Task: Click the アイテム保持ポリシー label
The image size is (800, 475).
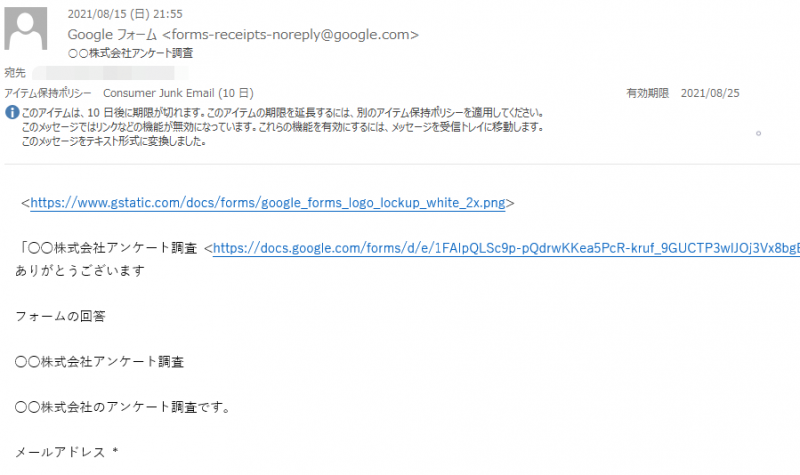Action: click(48, 93)
